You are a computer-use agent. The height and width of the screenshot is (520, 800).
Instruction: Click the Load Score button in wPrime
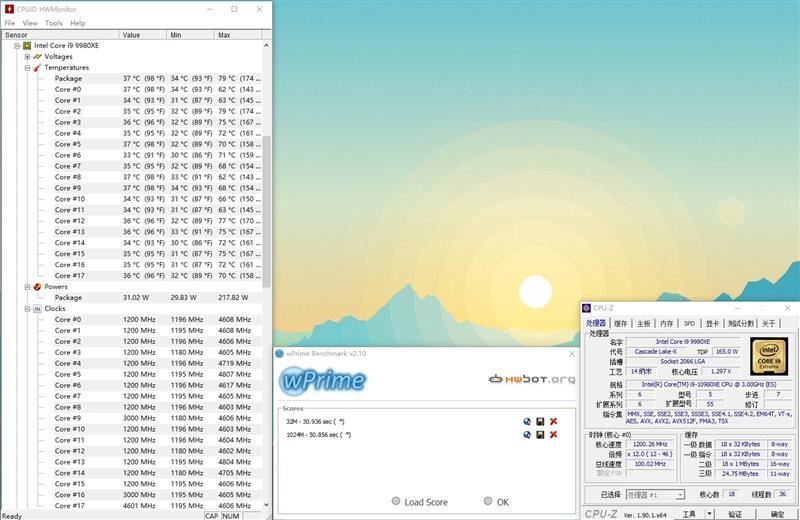(420, 502)
